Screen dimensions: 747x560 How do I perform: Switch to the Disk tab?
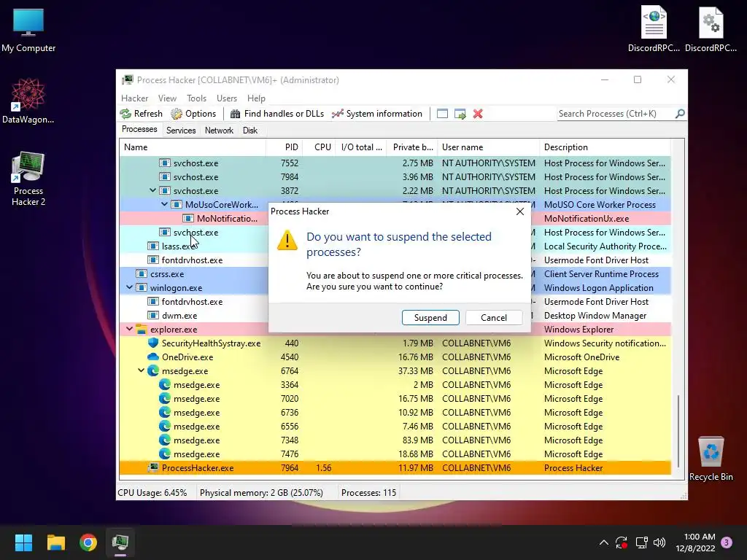click(x=250, y=131)
